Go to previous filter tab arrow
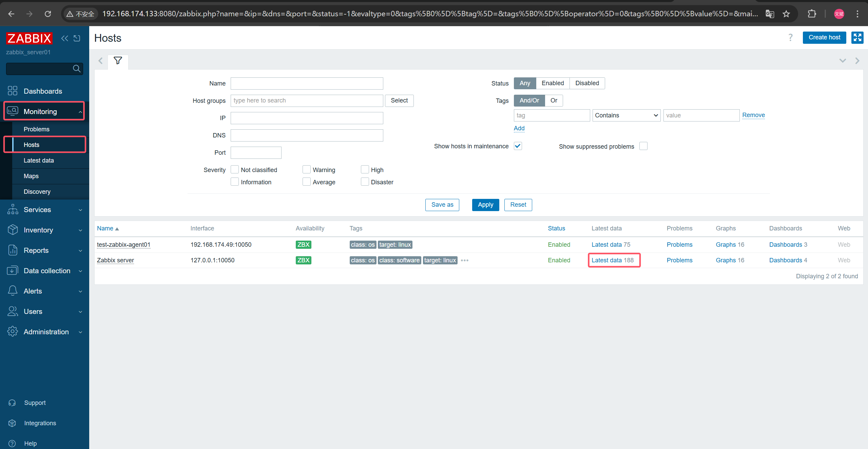868x449 pixels. (x=100, y=61)
